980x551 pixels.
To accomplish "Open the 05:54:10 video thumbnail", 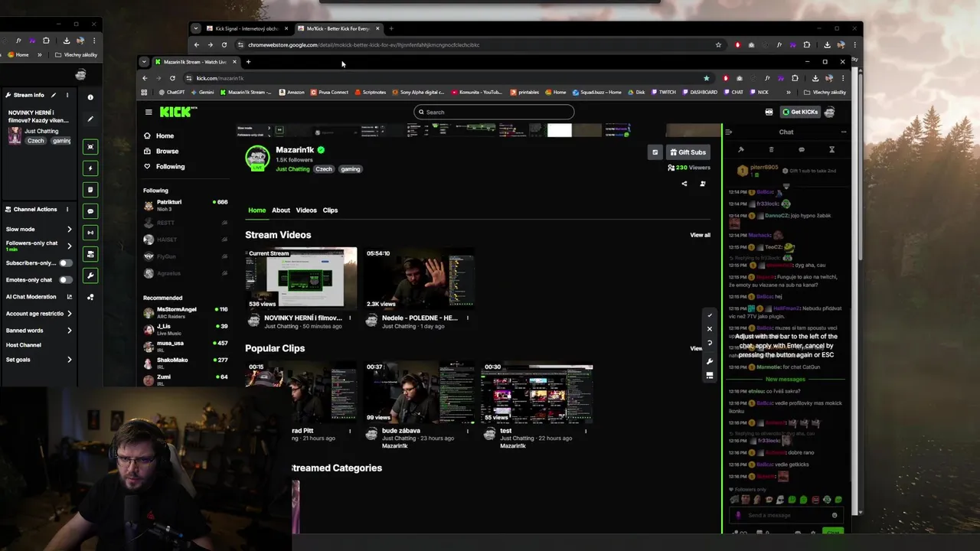I will pos(419,279).
